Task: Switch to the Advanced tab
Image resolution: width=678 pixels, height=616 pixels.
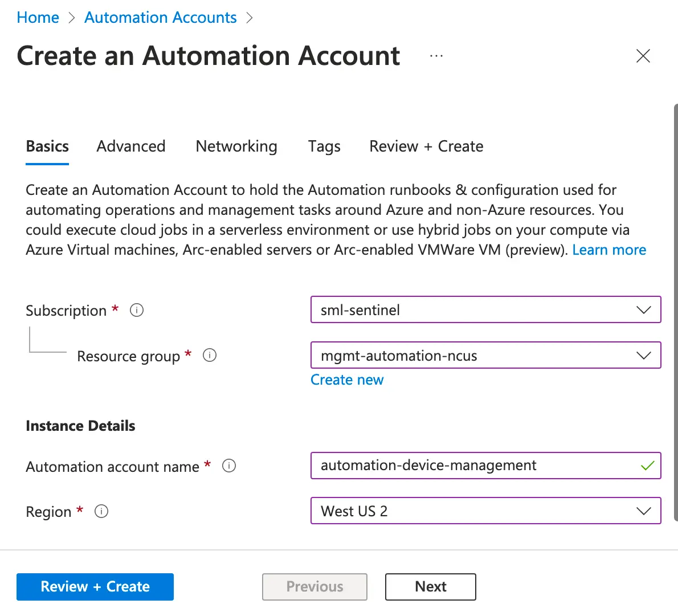Action: click(131, 146)
